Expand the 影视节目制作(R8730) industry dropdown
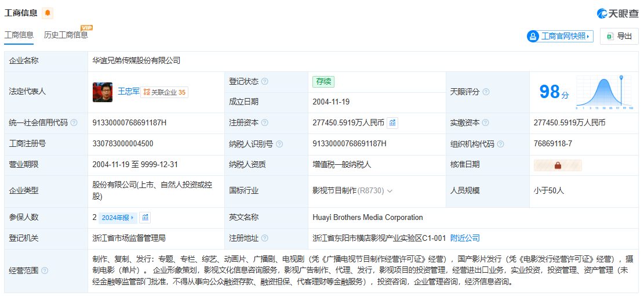The image size is (644, 296). tap(390, 191)
